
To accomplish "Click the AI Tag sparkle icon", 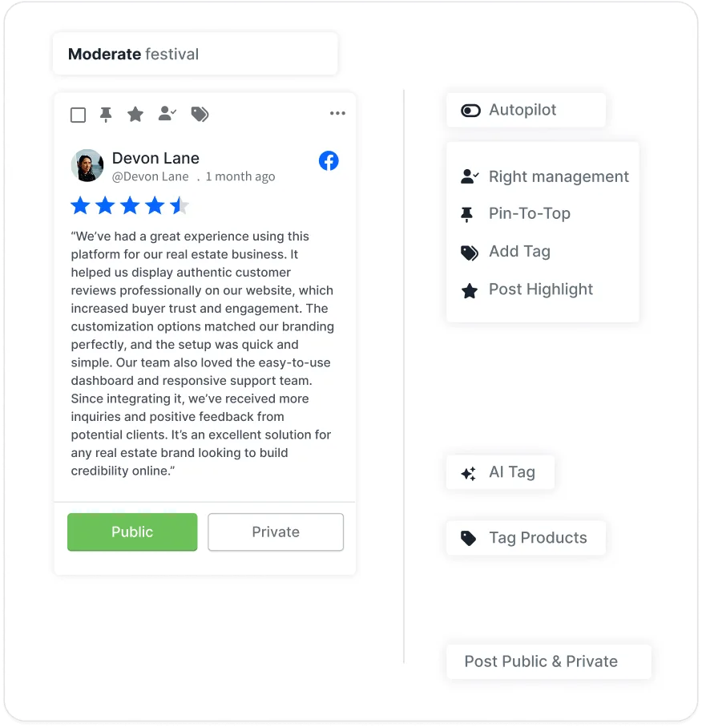I will pyautogui.click(x=469, y=473).
